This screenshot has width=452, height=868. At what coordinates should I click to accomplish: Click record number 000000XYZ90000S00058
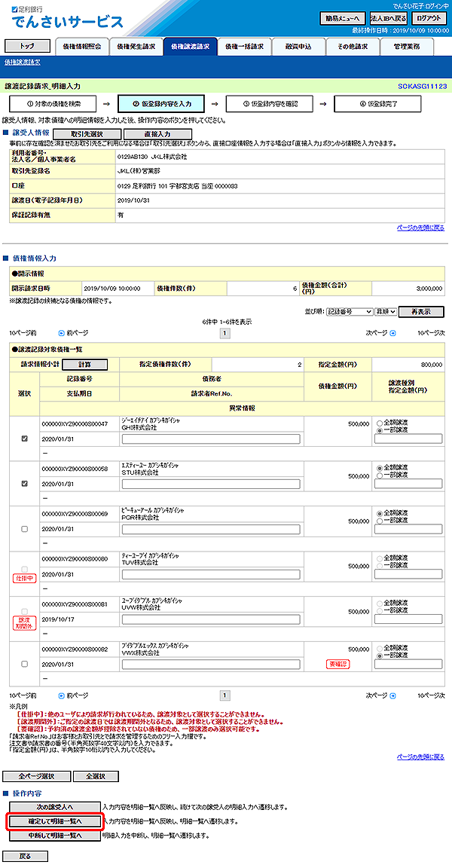click(74, 469)
